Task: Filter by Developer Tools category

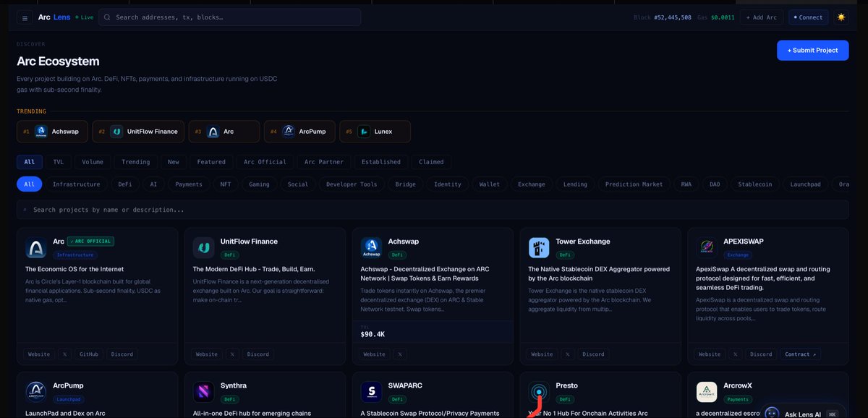Action: tap(352, 184)
